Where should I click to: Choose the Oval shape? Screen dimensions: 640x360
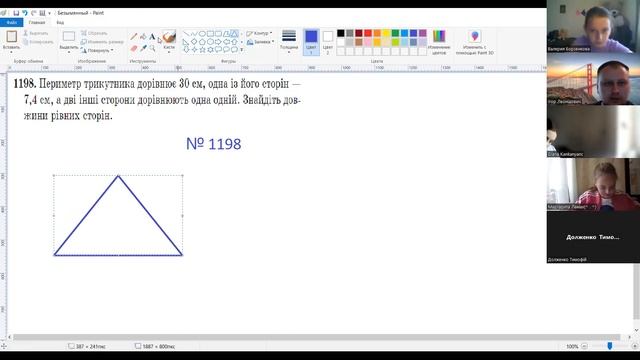point(202,33)
